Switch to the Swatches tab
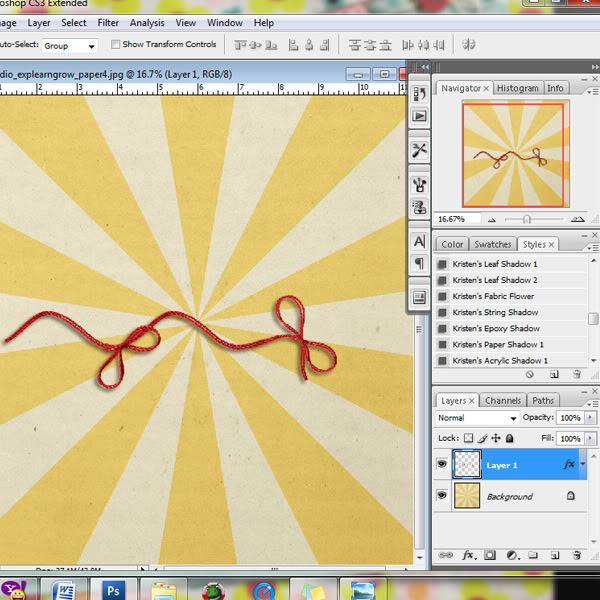The width and height of the screenshot is (600, 600). pyautogui.click(x=492, y=244)
